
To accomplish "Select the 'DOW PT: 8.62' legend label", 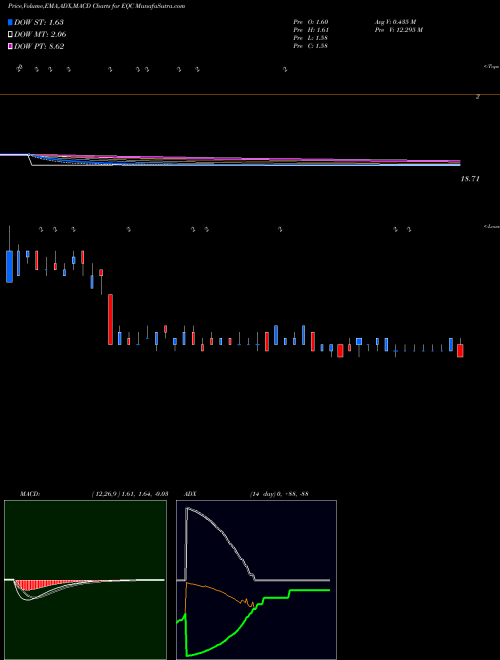I will point(39,47).
